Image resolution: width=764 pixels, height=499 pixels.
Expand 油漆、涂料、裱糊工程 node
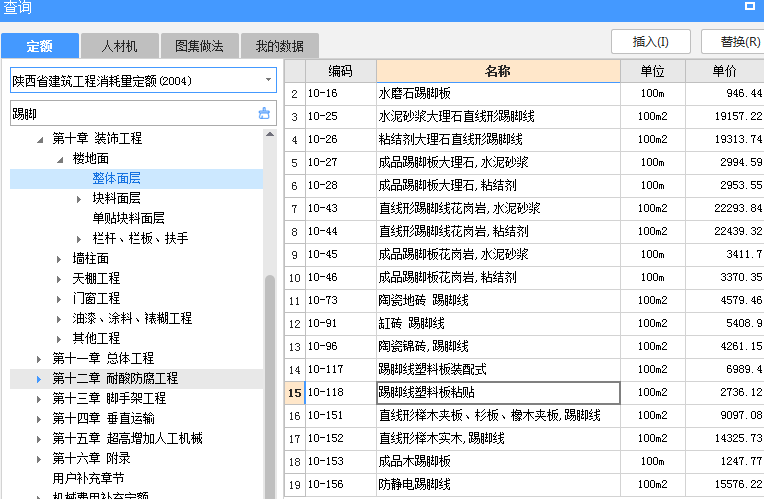click(59, 319)
